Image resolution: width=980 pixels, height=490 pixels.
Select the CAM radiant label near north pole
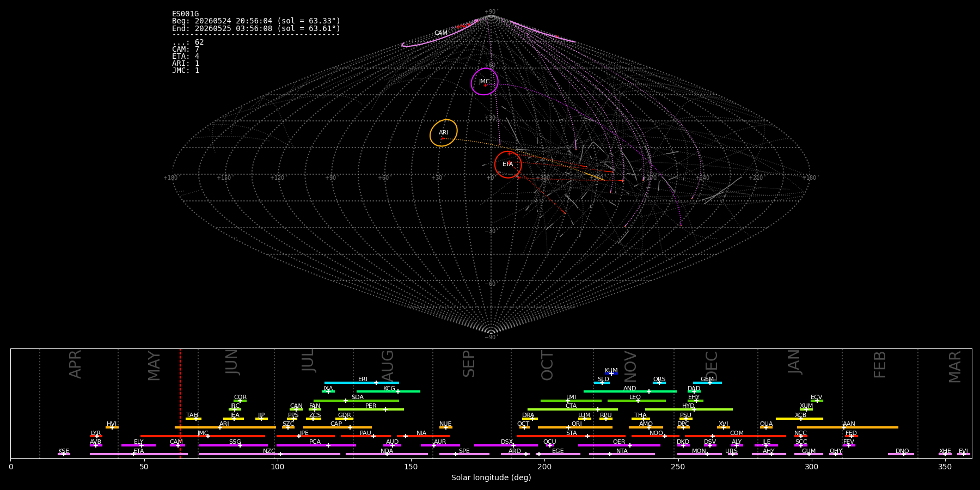tap(441, 33)
